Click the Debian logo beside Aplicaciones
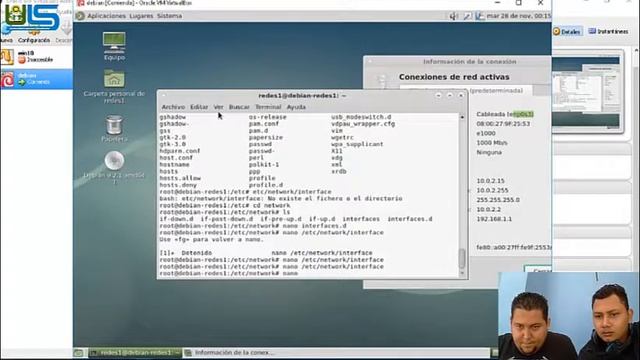Viewport: 640px width, 360px height. pyautogui.click(x=80, y=16)
